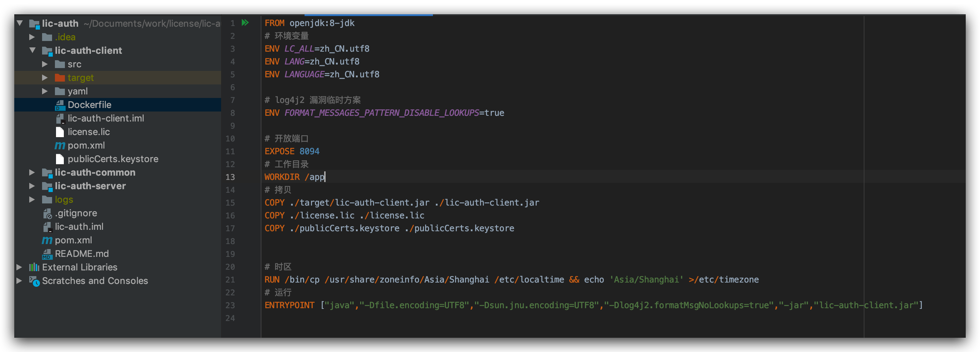This screenshot has width=980, height=352.
Task: Click the EXPOSE keyword on line 11
Action: pos(279,151)
